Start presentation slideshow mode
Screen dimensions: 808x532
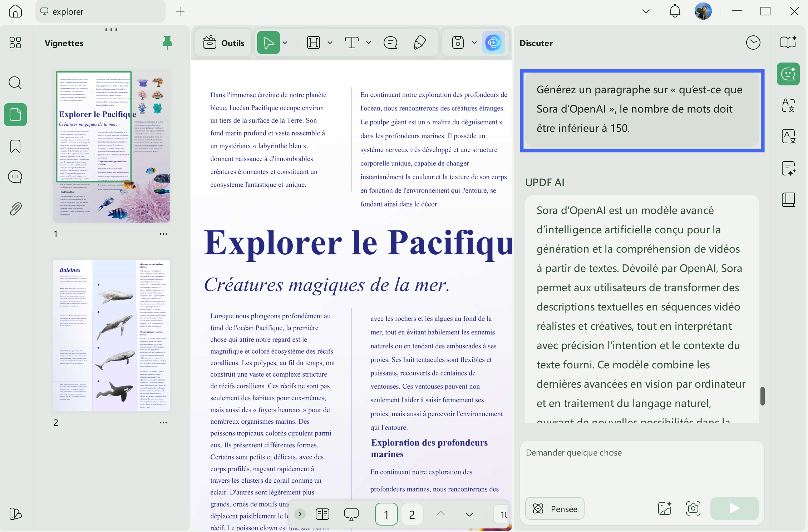[351, 514]
